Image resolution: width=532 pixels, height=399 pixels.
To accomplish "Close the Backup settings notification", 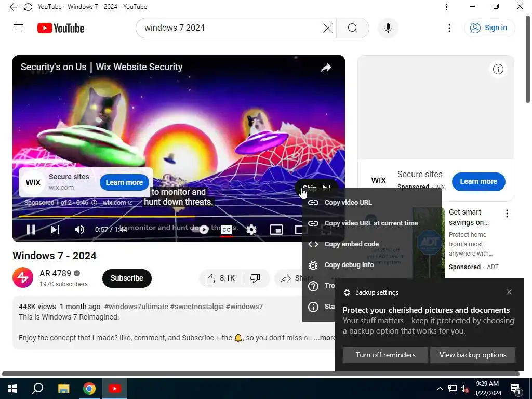I will [x=509, y=292].
